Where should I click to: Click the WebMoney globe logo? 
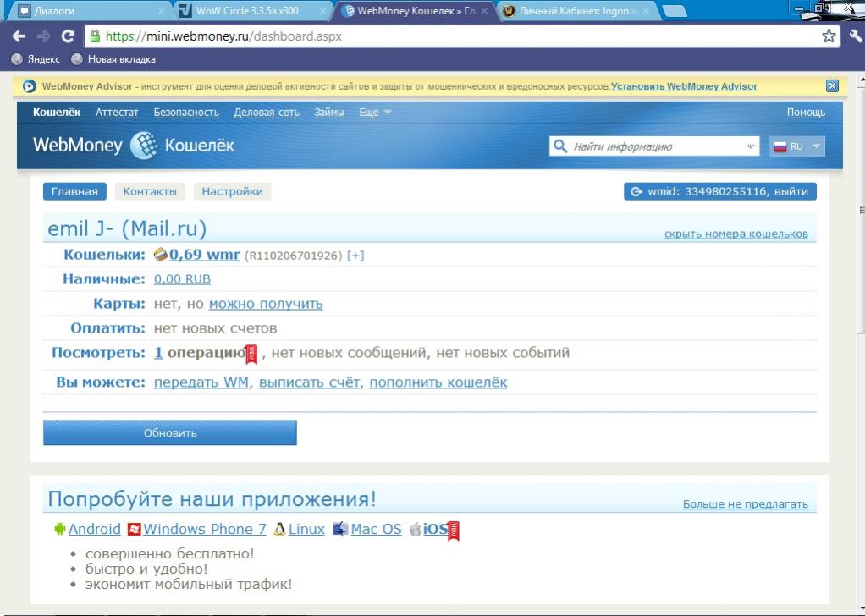pos(143,146)
